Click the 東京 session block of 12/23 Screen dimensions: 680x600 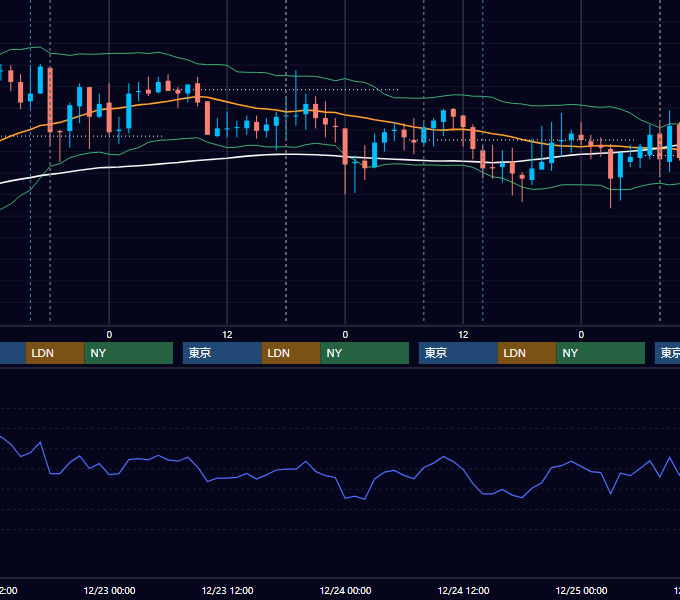(x=222, y=353)
